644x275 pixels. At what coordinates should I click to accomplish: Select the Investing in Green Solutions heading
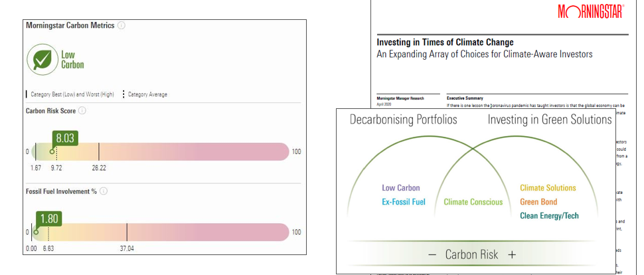tap(549, 120)
